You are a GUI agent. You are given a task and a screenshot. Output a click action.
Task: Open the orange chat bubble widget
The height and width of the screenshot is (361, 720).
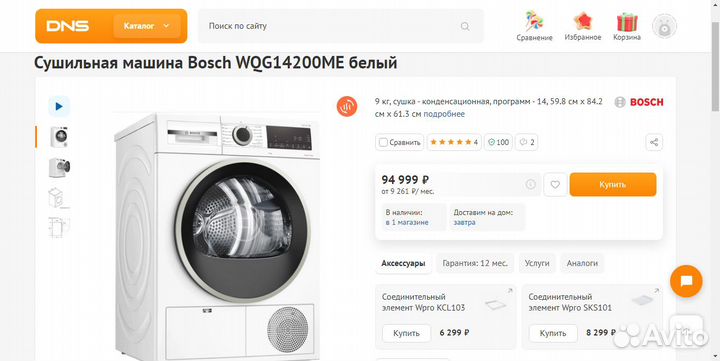pyautogui.click(x=686, y=281)
